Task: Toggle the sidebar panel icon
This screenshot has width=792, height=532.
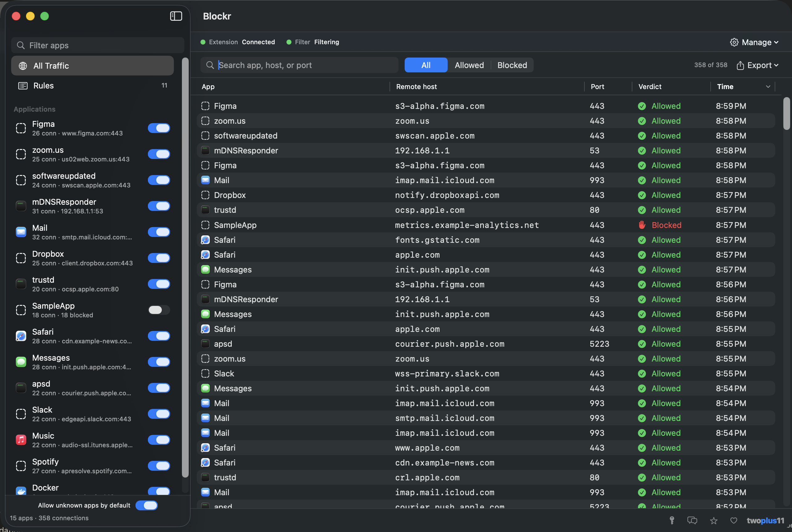Action: (x=176, y=16)
